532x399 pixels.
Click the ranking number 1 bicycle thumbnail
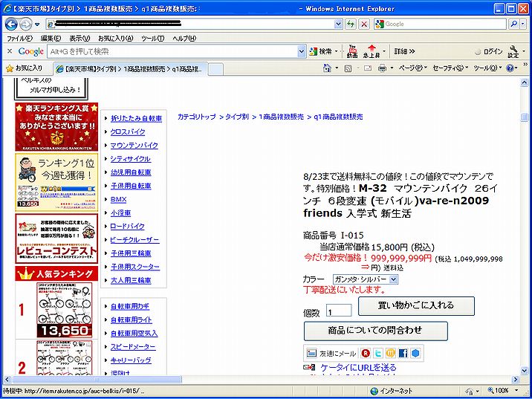click(x=65, y=310)
